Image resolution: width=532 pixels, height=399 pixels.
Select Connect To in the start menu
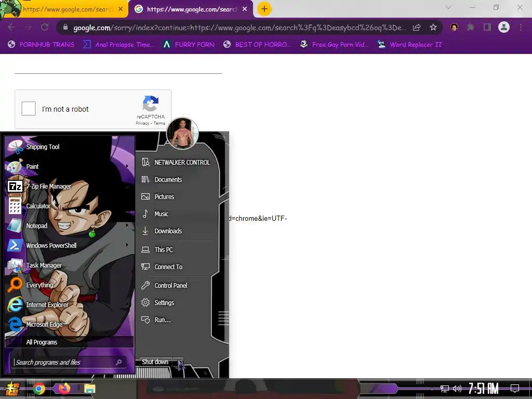(177, 267)
